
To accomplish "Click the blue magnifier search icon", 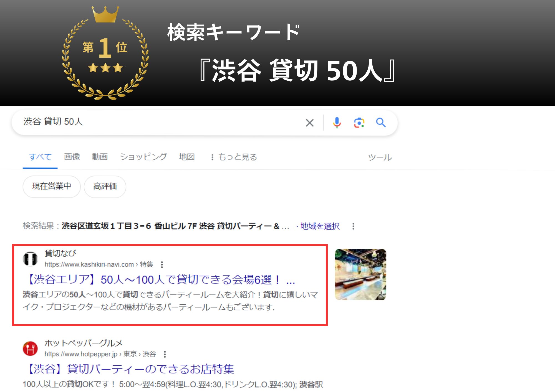I will click(381, 122).
